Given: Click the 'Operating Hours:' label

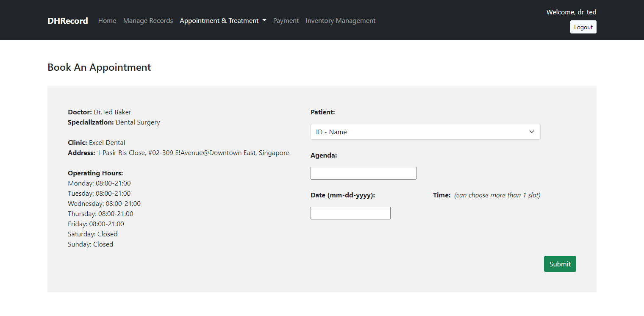Looking at the screenshot, I should [x=95, y=173].
